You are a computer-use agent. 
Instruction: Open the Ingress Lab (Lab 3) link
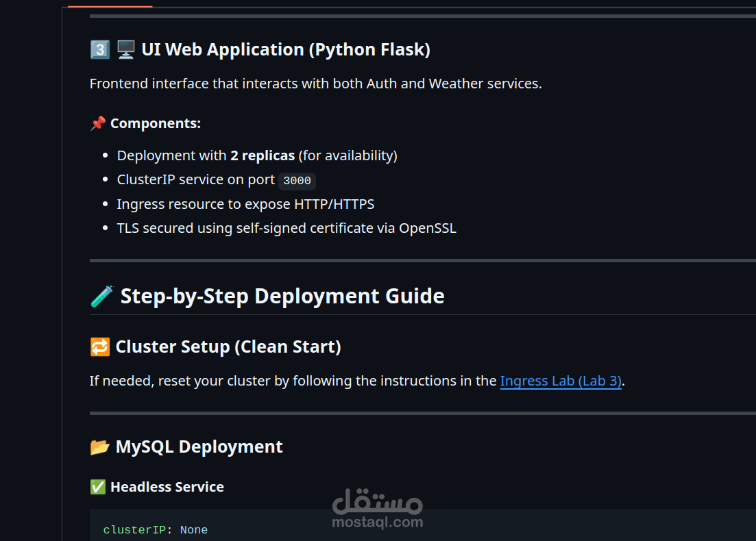561,381
